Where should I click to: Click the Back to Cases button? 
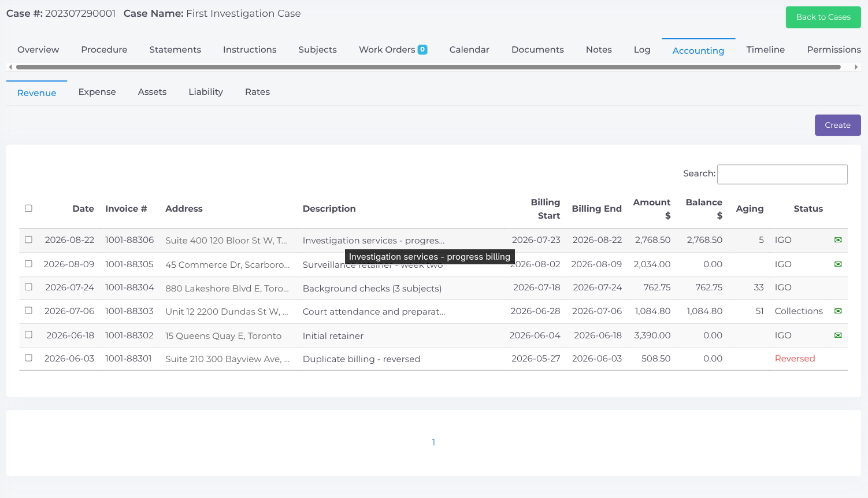pos(824,17)
